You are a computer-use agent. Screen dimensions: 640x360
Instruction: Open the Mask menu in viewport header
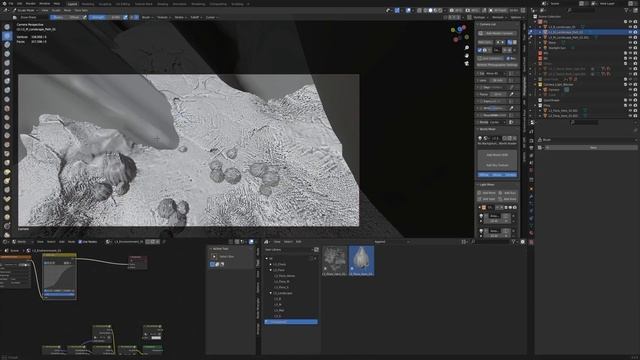pyautogui.click(x=67, y=10)
